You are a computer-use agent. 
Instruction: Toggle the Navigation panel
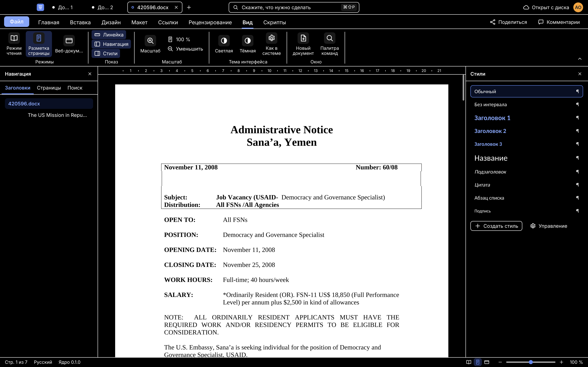point(111,44)
